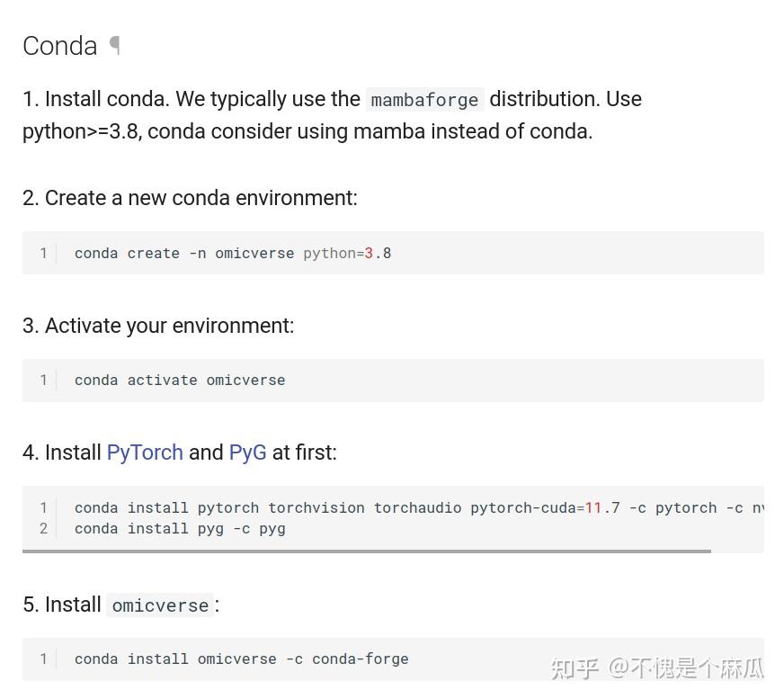Click the inline omicverse code in step 5
This screenshot has height=699, width=784.
click(160, 605)
